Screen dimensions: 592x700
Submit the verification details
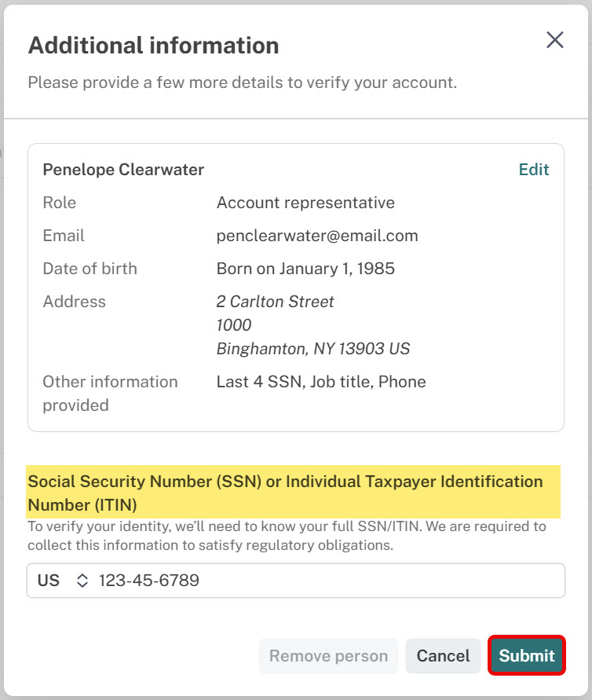click(x=526, y=656)
